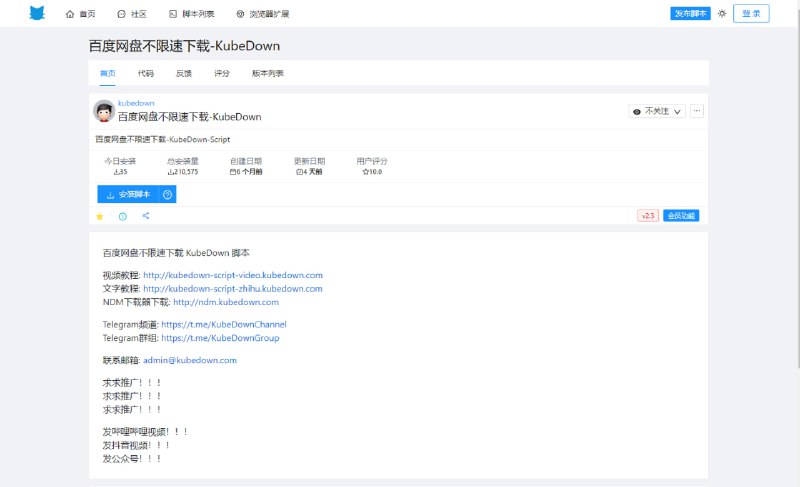This screenshot has height=487, width=800.
Task: Open 脚本列表 in the top navigation
Action: click(191, 14)
